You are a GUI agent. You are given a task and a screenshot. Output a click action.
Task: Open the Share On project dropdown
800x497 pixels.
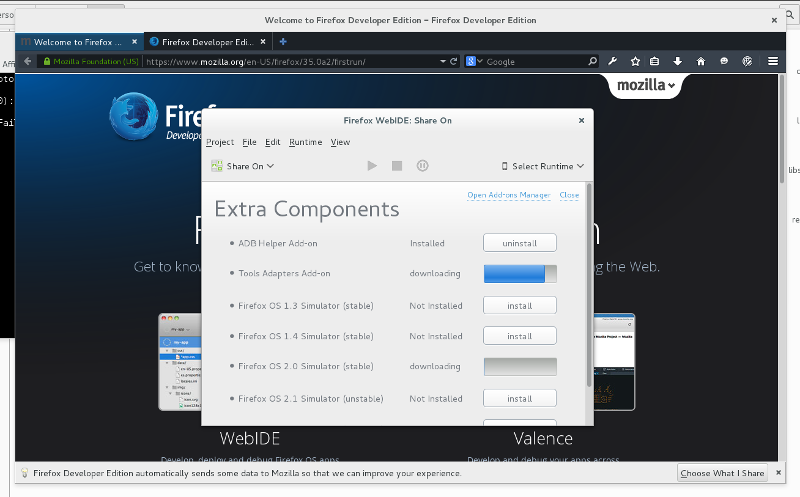[243, 166]
